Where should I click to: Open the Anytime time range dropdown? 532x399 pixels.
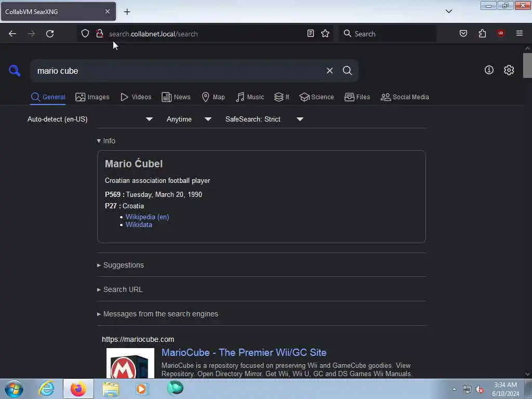click(x=189, y=119)
